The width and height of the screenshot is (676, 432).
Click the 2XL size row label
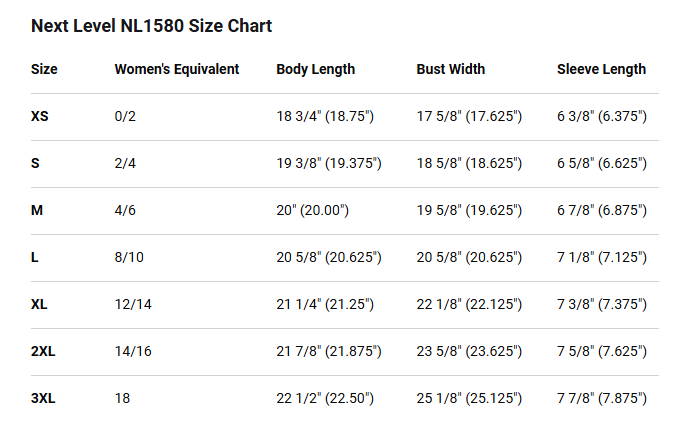(x=43, y=351)
